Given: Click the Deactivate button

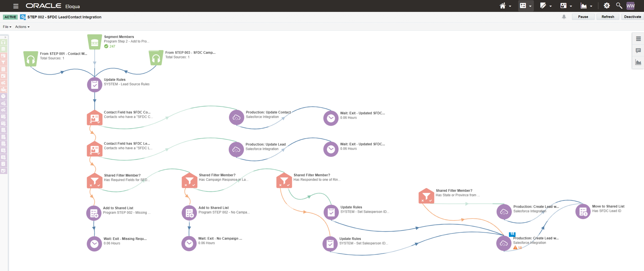Looking at the screenshot, I should tap(632, 17).
